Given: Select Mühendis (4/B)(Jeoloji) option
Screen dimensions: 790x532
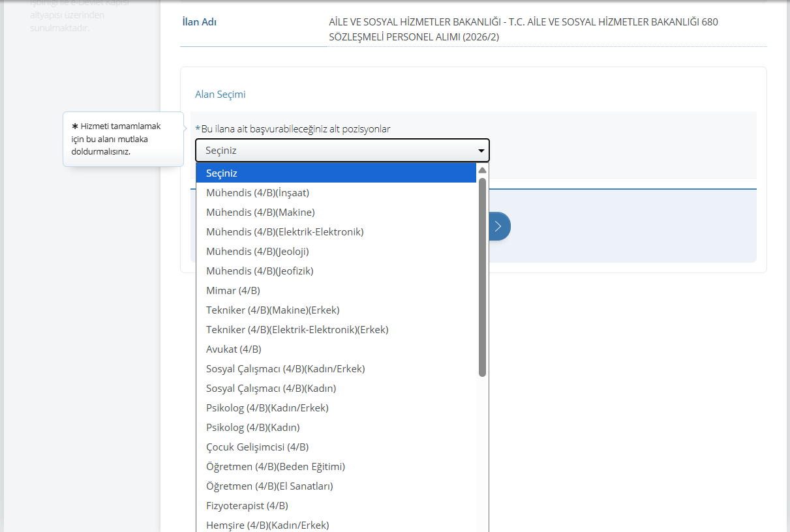Looking at the screenshot, I should (337, 251).
